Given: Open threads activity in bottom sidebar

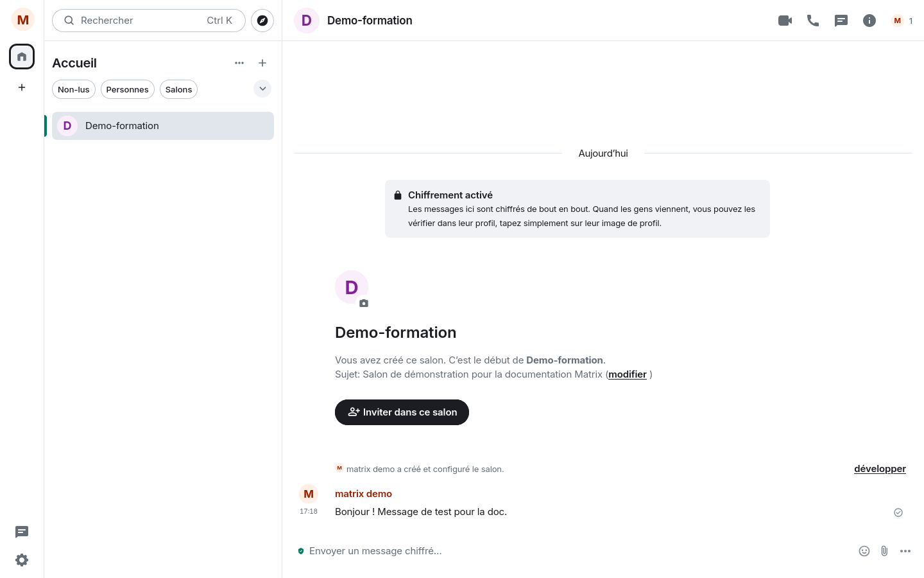Looking at the screenshot, I should click(x=22, y=532).
